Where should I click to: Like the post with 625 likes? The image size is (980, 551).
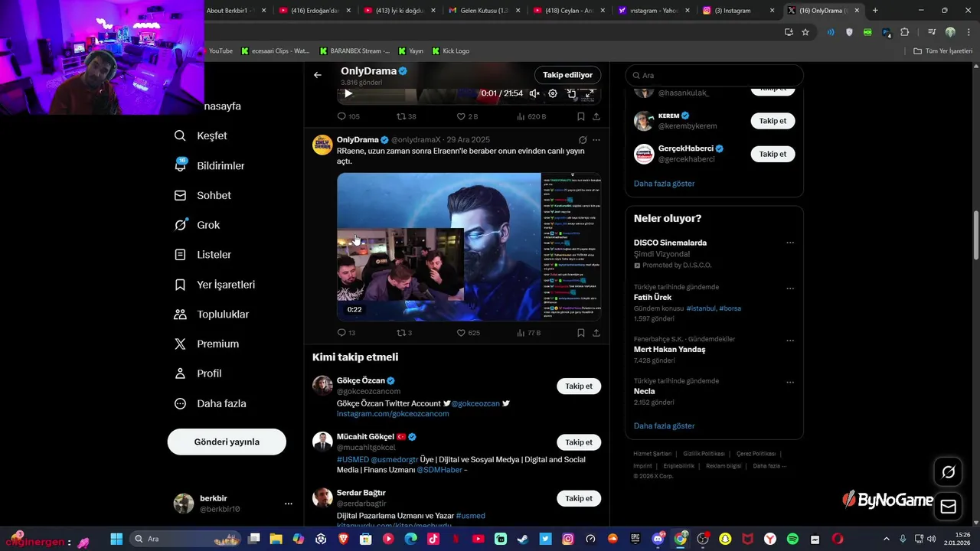tap(469, 333)
